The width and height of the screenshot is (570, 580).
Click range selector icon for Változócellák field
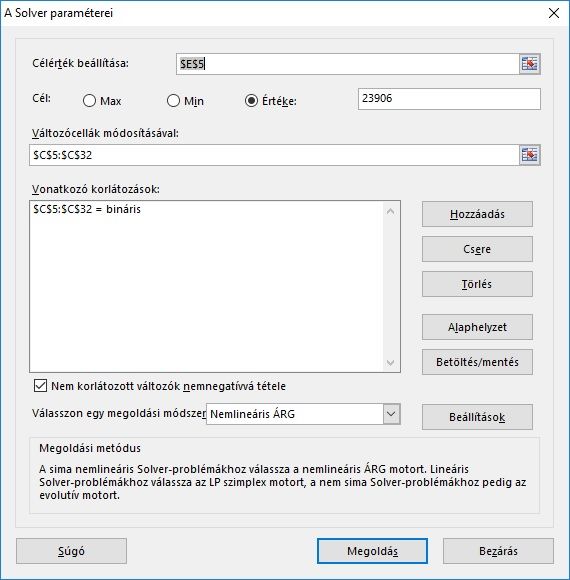(529, 155)
